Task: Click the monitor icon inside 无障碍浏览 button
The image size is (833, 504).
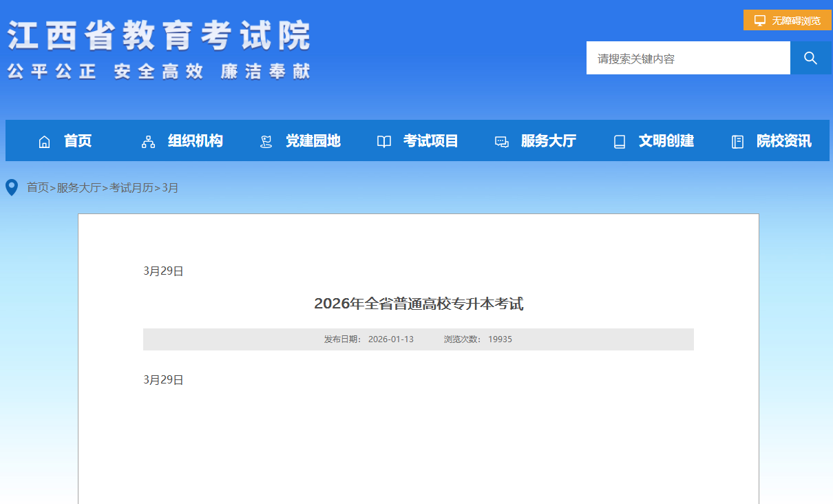Action: [759, 20]
